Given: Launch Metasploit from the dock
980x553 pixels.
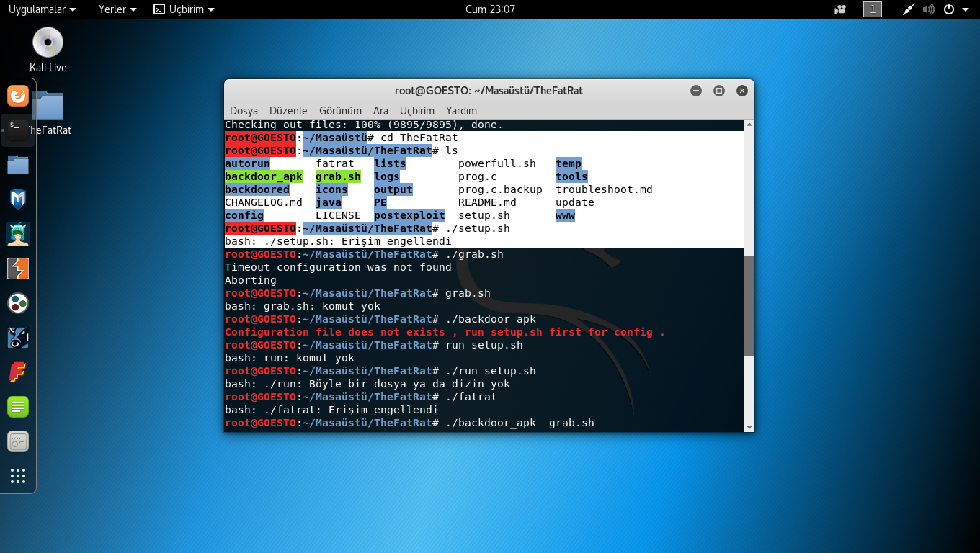Looking at the screenshot, I should [18, 199].
